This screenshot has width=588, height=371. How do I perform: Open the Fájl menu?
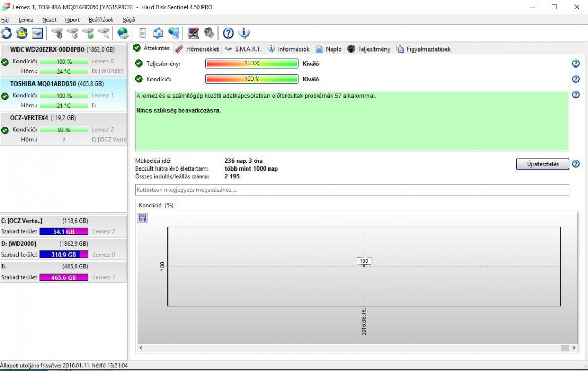point(5,20)
